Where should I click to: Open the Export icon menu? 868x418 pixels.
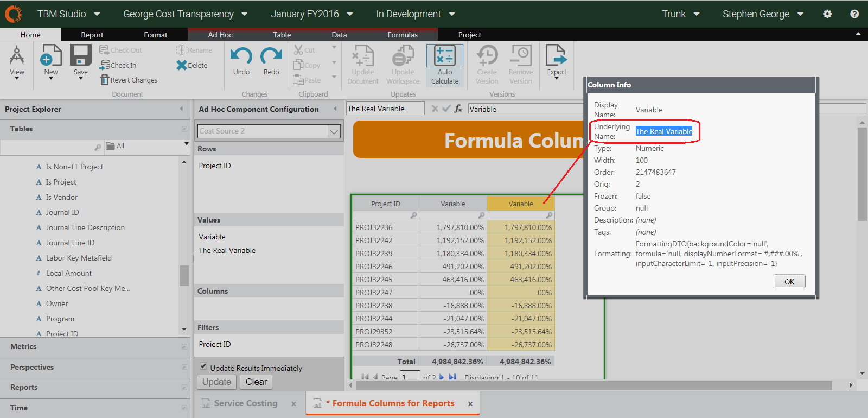click(x=556, y=61)
